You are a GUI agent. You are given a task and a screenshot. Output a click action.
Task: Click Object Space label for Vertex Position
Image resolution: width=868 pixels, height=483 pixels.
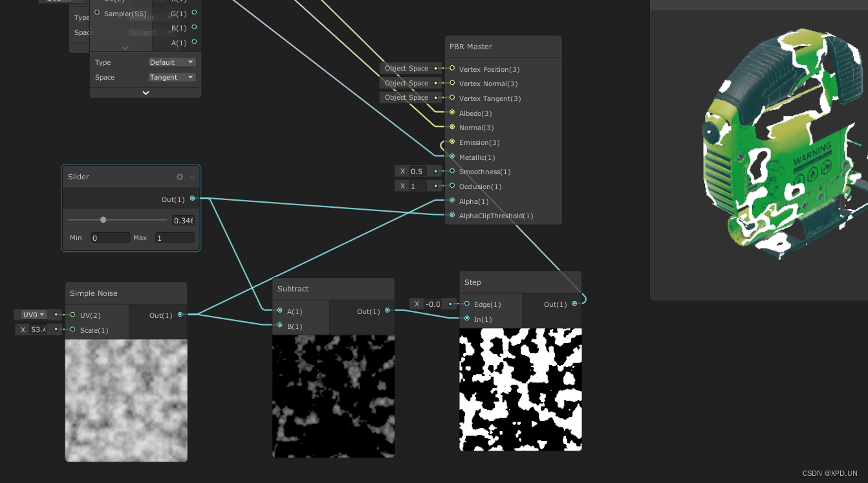(406, 68)
